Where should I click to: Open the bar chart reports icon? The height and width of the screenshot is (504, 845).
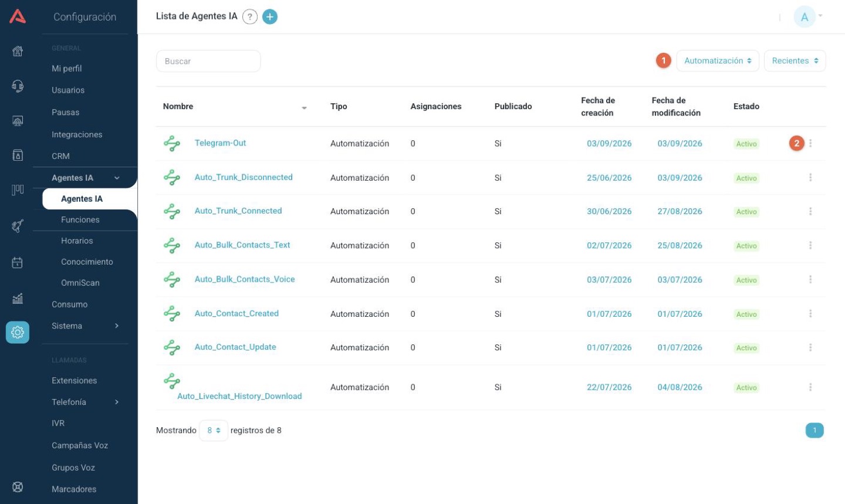18,299
